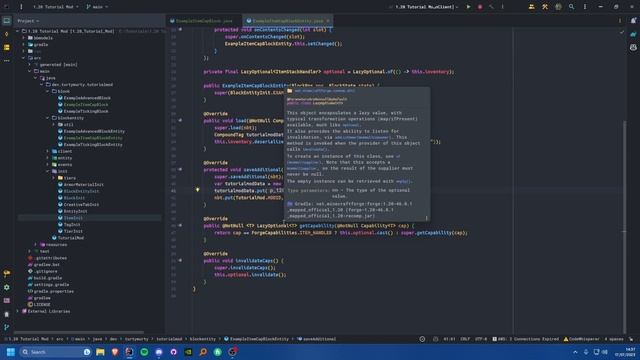Click the saveAdditional breadcrumb in navigation bar
Image resolution: width=640 pixels, height=360 pixels.
316,339
